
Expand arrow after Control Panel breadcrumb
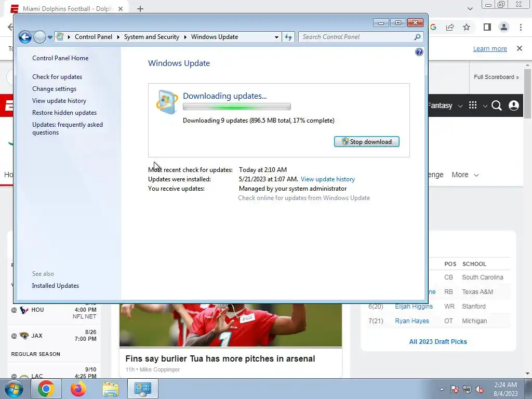[118, 37]
